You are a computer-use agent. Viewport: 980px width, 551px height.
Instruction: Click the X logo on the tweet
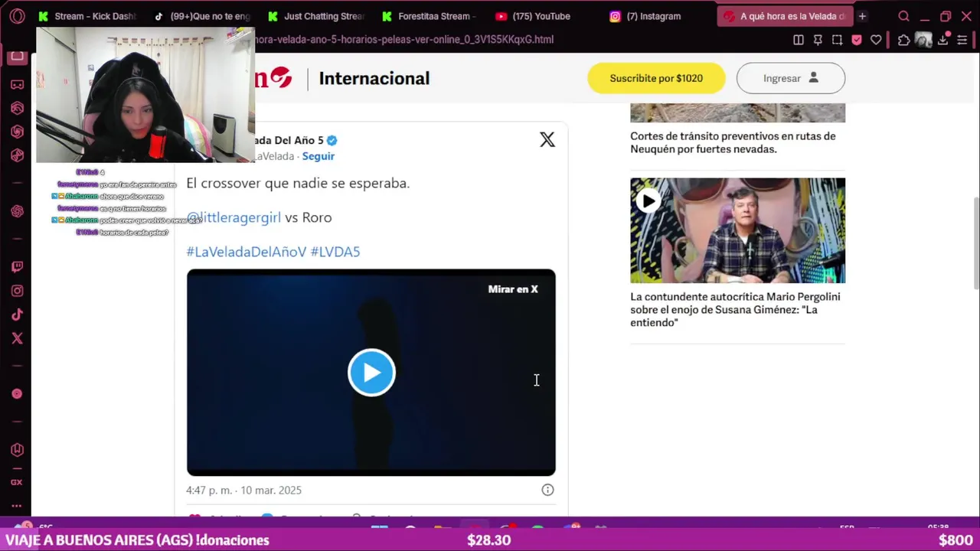pos(547,139)
